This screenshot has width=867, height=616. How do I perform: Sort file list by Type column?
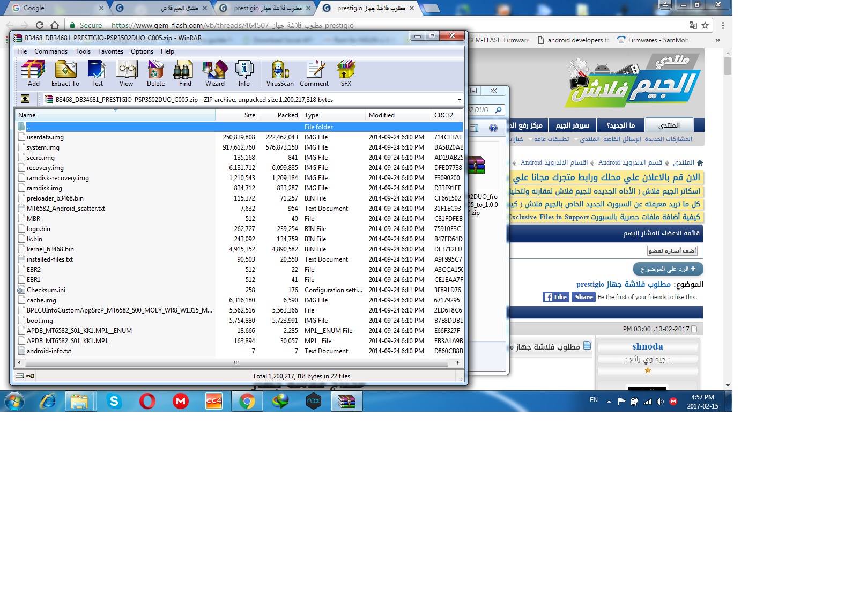click(x=334, y=115)
